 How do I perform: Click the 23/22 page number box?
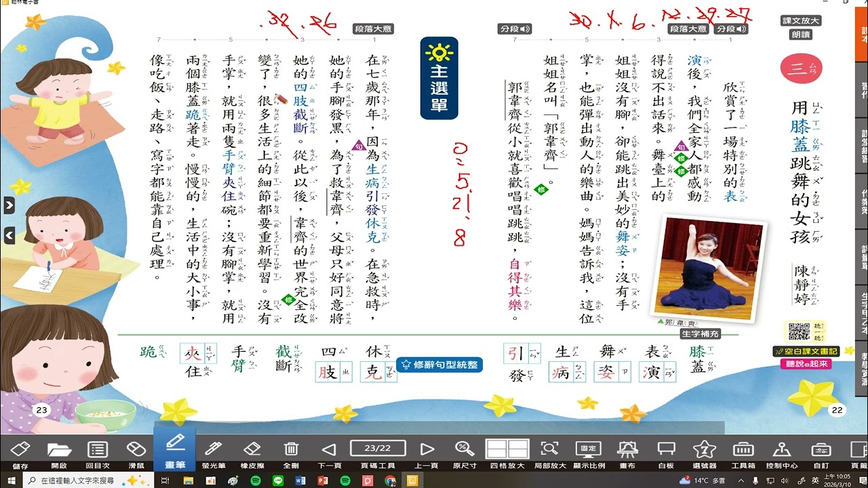(378, 448)
